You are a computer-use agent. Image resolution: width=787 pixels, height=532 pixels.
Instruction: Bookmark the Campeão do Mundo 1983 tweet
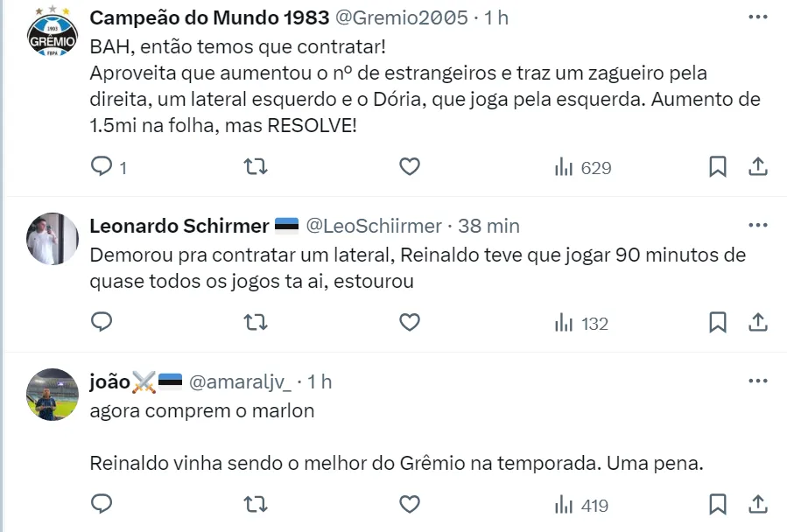coord(717,167)
